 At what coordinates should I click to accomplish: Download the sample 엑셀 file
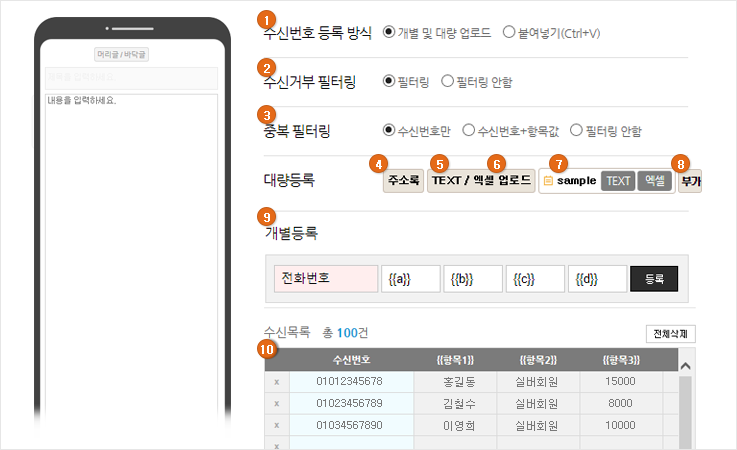point(654,181)
